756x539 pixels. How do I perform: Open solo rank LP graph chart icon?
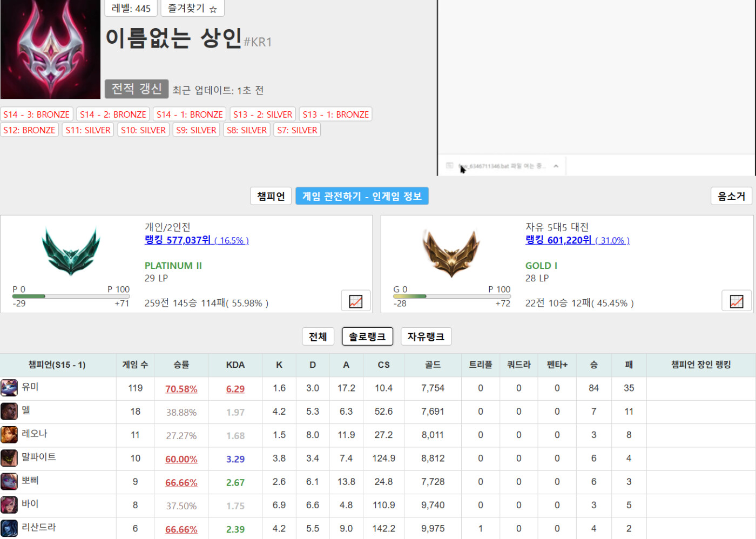(x=356, y=301)
